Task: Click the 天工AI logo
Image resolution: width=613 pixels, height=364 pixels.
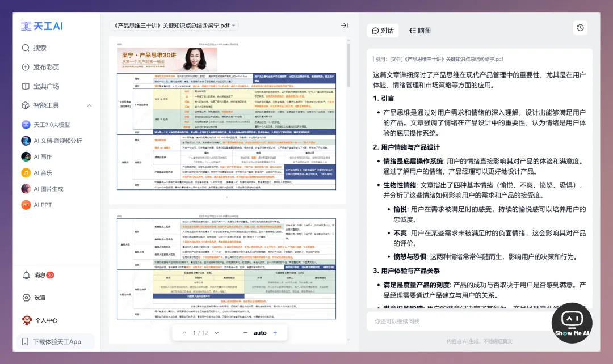Action: coord(42,26)
